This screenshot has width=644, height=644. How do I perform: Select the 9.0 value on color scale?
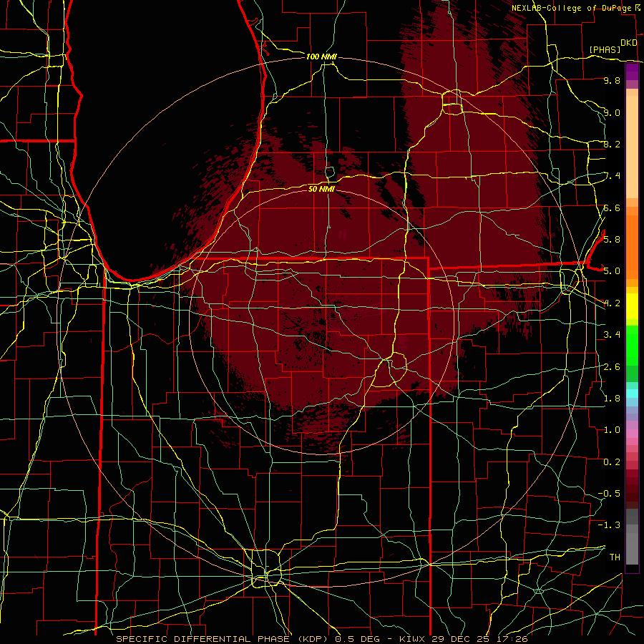click(x=612, y=112)
